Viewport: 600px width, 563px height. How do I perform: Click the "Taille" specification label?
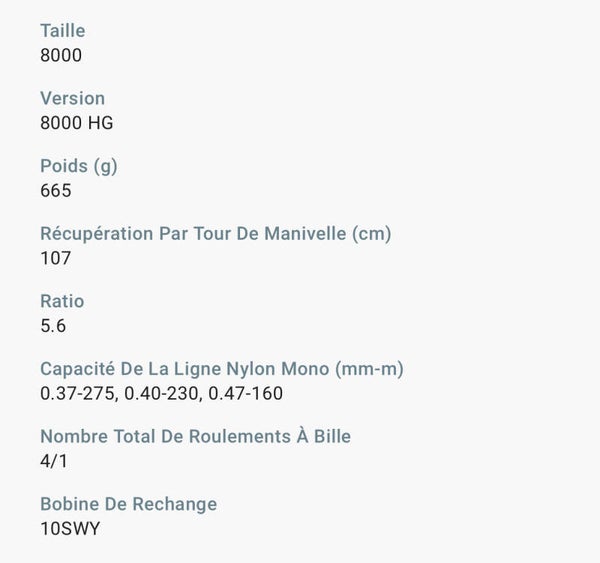tap(62, 31)
